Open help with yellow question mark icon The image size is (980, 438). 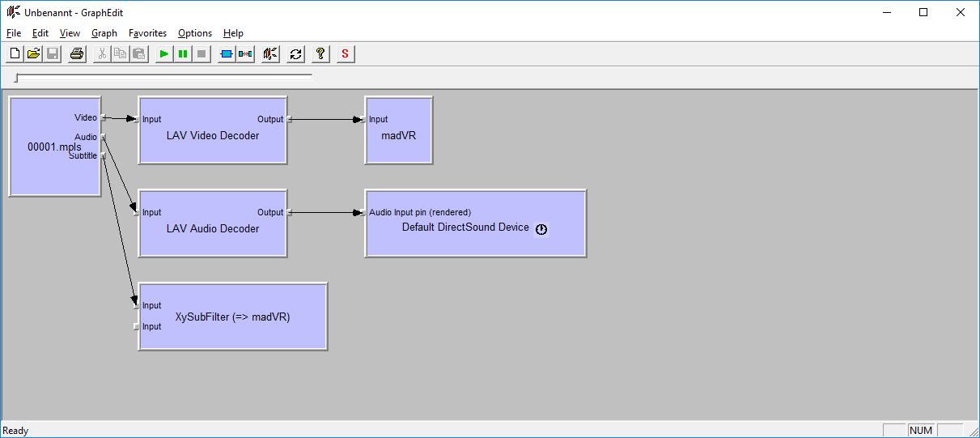(x=320, y=54)
